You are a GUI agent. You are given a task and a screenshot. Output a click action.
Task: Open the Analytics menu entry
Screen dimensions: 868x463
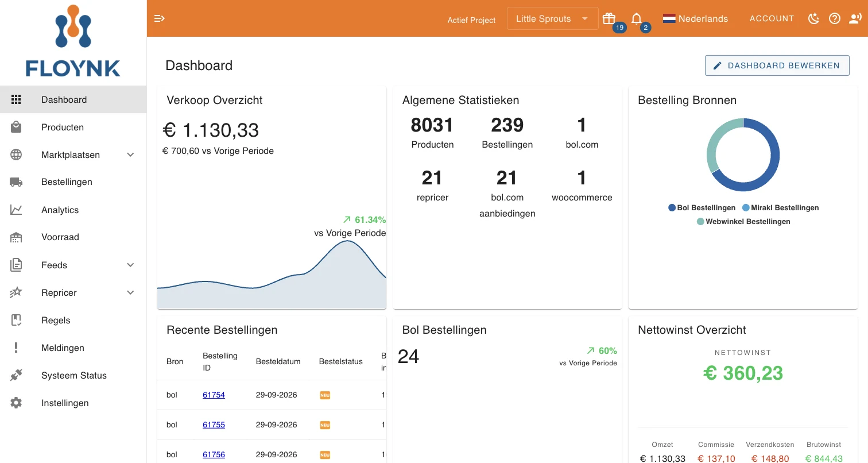(x=73, y=210)
